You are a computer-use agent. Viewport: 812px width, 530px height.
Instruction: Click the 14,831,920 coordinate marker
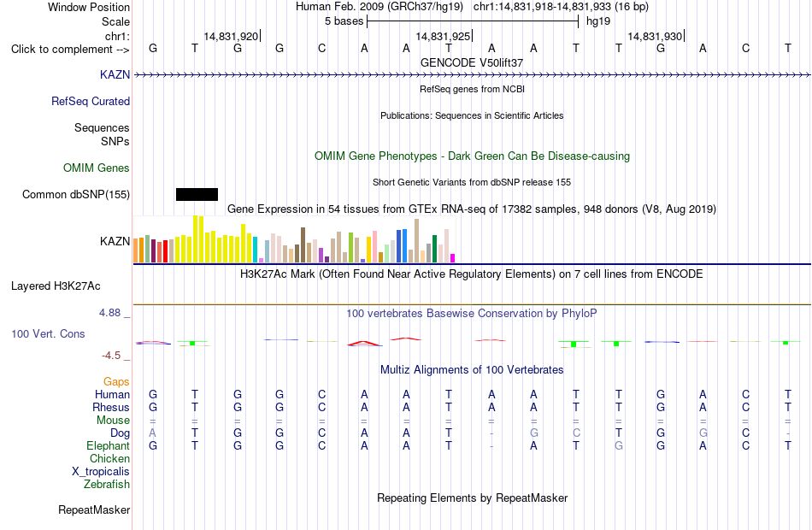pos(231,36)
